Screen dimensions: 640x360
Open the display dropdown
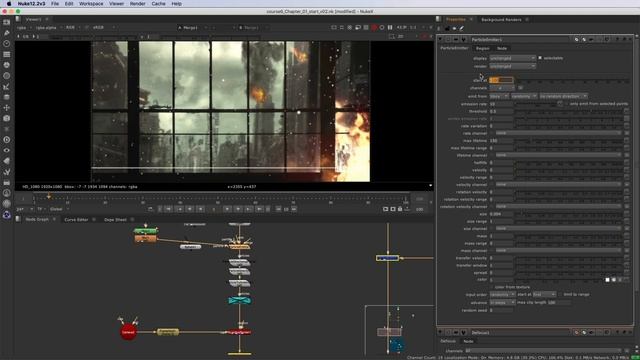click(x=512, y=58)
